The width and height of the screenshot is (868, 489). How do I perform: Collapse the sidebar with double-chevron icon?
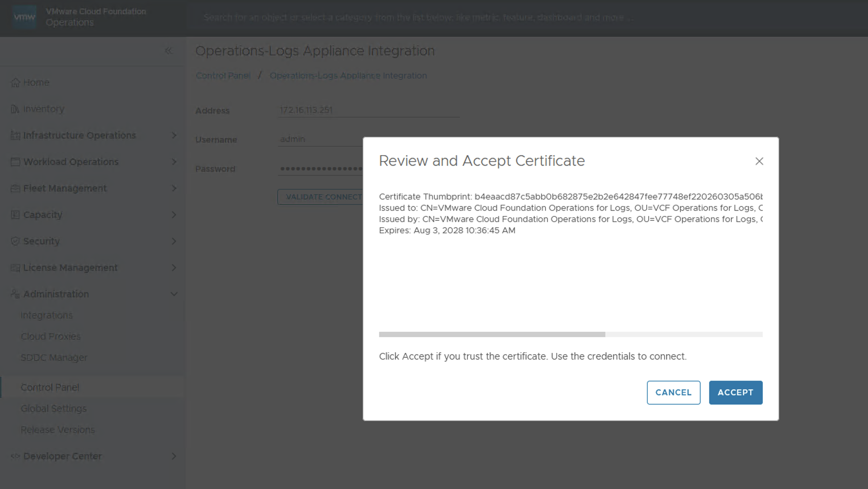pos(168,51)
